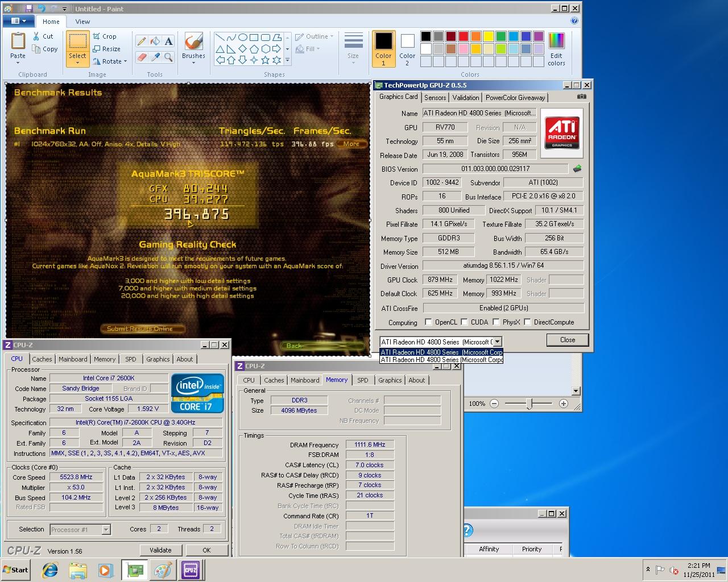728x582 pixels.
Task: Click the Paint Help question mark icon
Action: pyautogui.click(x=574, y=21)
